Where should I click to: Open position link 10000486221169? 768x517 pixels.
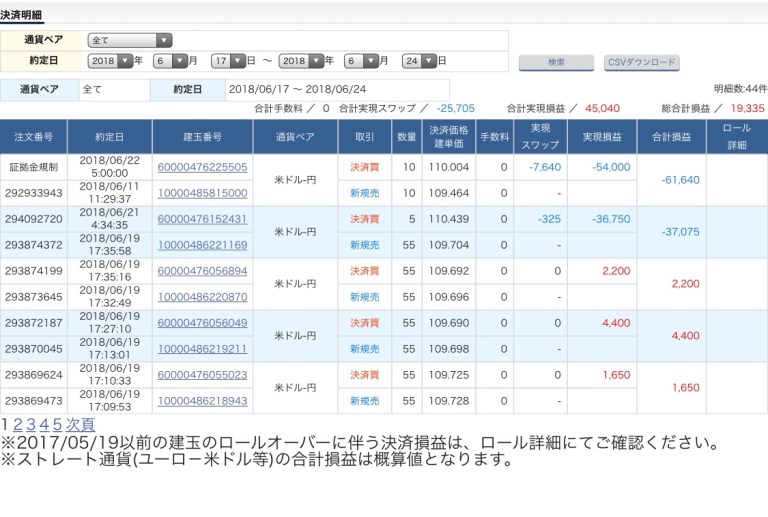tap(202, 245)
